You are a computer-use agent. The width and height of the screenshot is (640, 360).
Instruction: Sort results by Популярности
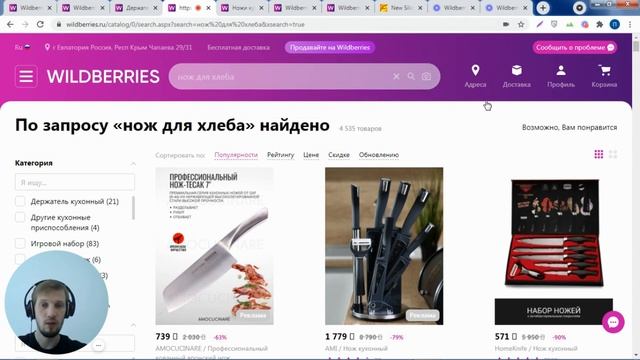click(236, 155)
